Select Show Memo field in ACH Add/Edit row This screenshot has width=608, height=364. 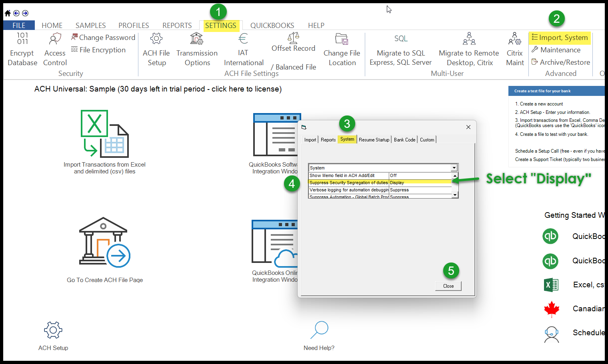(x=380, y=175)
